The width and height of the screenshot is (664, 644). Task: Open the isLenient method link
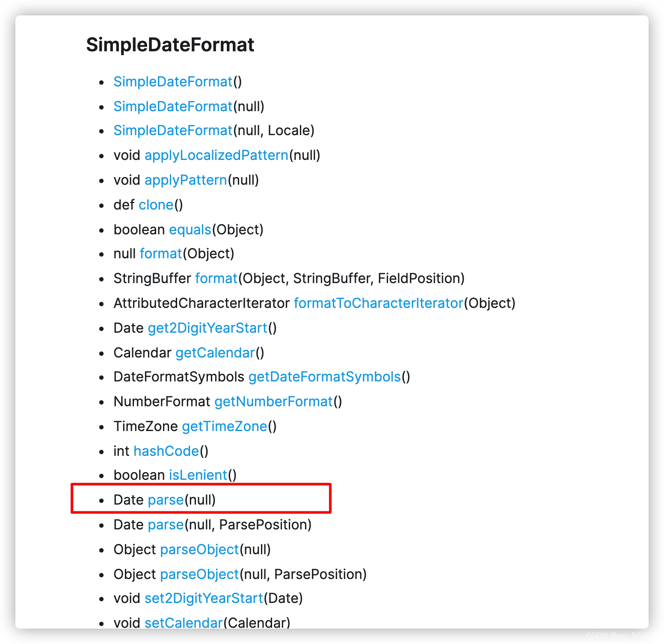198,475
